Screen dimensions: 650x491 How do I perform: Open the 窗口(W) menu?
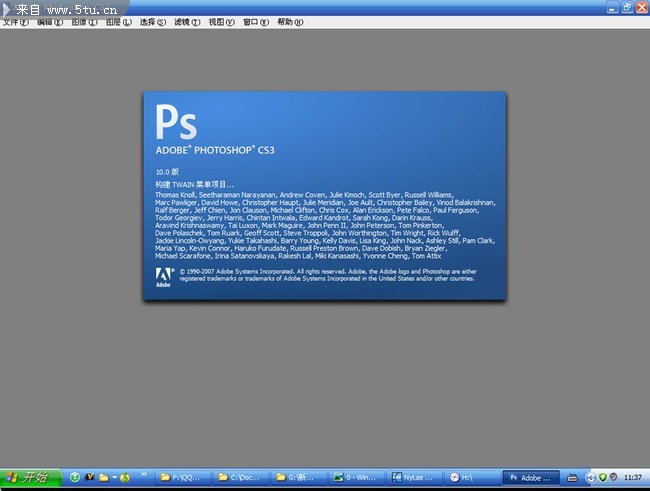click(256, 22)
